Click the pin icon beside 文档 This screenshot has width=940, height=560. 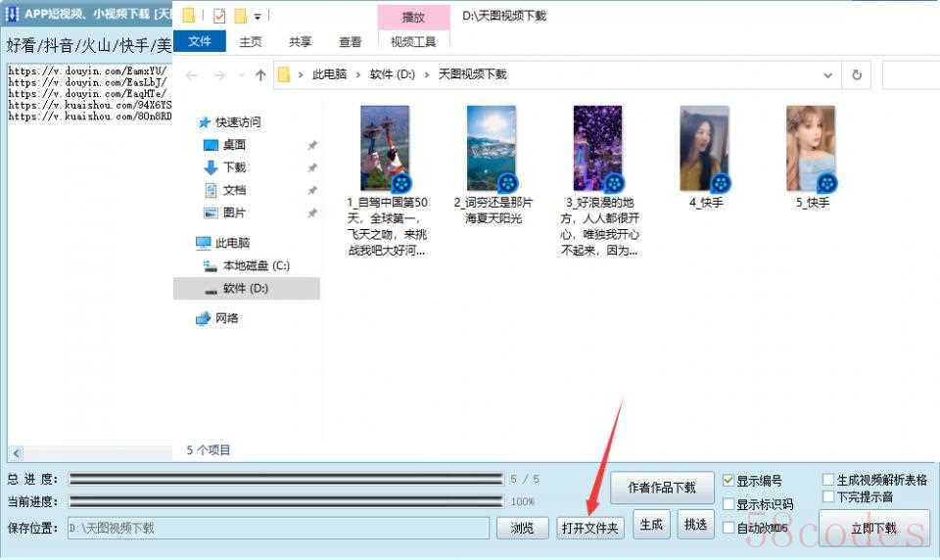[x=311, y=190]
